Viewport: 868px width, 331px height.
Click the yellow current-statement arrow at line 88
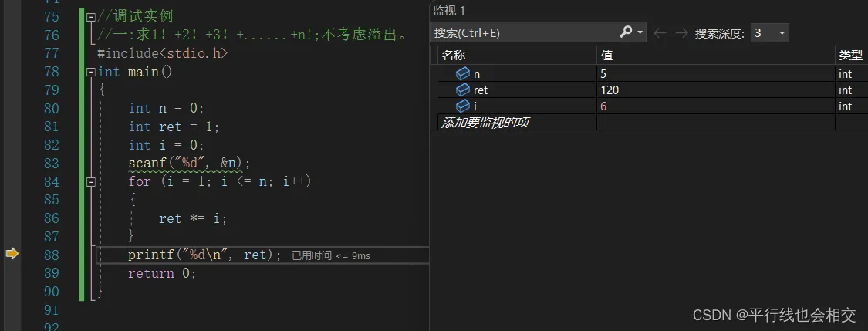coord(12,254)
